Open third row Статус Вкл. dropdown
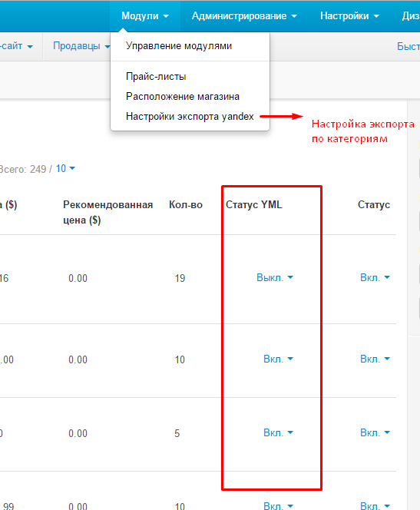The image size is (420, 510). pos(375,432)
